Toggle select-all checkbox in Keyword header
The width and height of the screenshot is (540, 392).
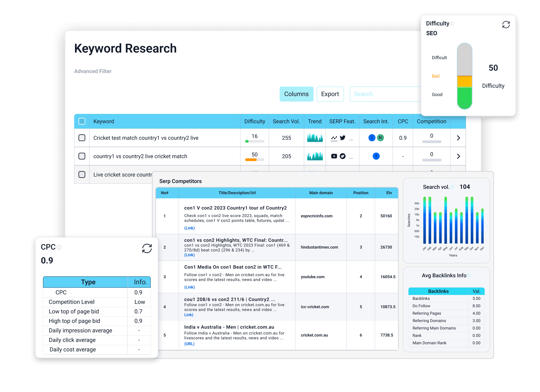coord(82,121)
